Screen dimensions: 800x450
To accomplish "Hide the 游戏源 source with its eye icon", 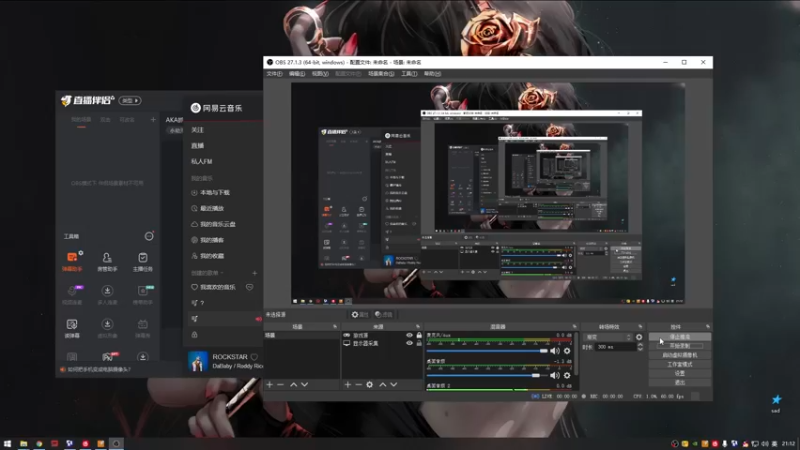I will point(409,335).
